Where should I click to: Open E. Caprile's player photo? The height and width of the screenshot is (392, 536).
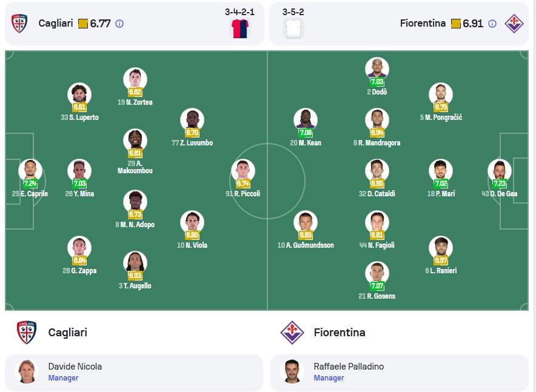tap(30, 171)
